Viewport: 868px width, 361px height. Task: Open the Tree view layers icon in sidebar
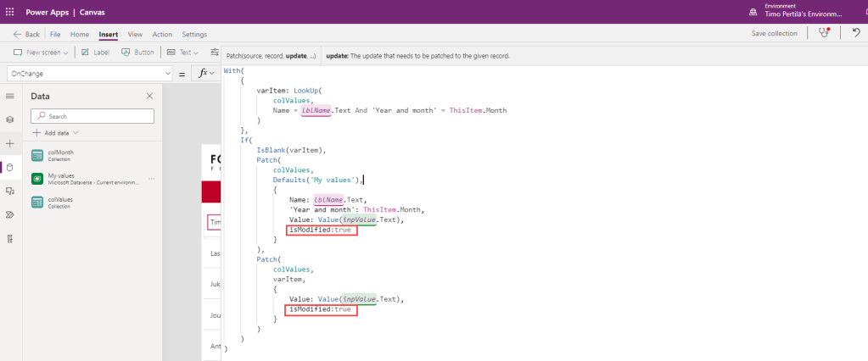[x=10, y=119]
